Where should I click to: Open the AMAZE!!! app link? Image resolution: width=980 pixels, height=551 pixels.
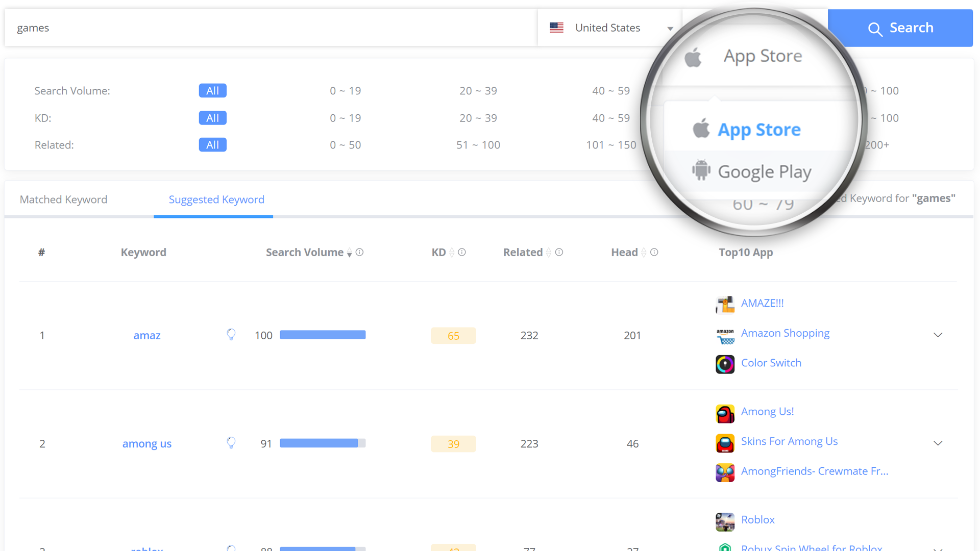coord(762,303)
